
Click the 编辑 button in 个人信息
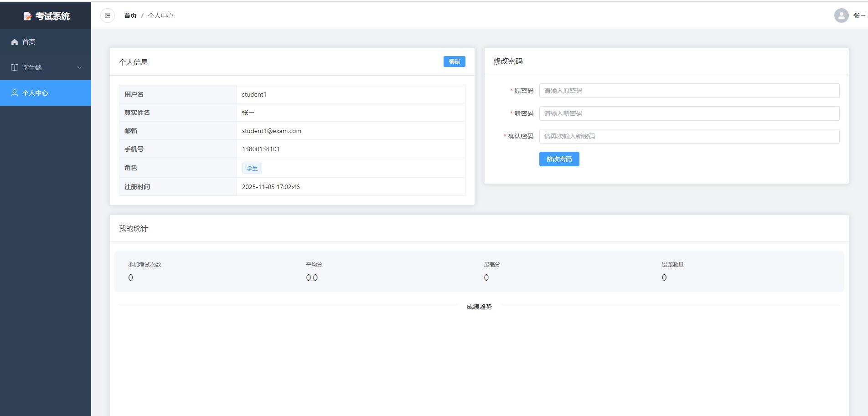click(x=454, y=62)
